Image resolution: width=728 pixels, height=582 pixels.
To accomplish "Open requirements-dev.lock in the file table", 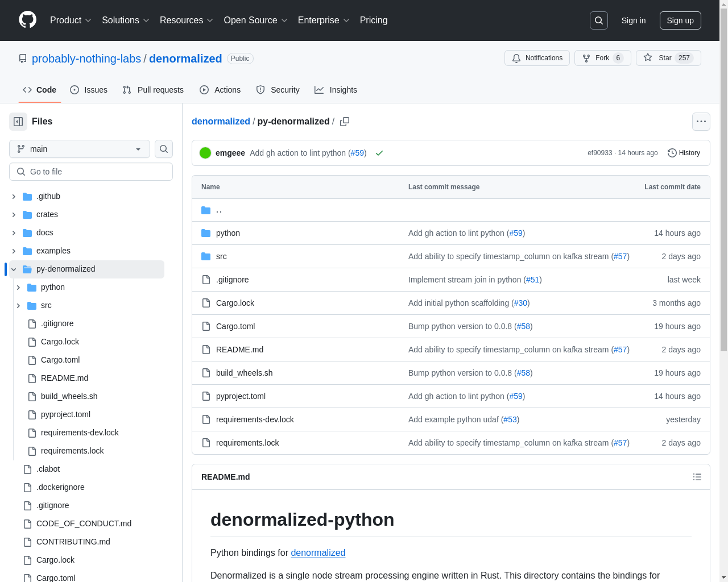I will click(255, 419).
